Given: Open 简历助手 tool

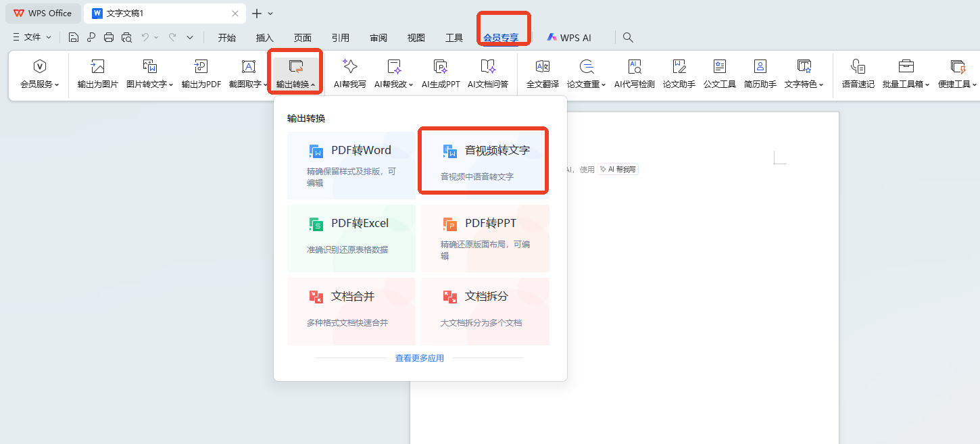Looking at the screenshot, I should 760,74.
